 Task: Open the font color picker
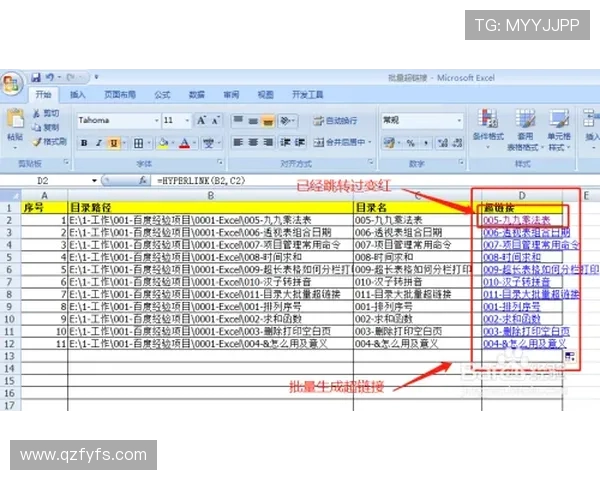tap(194, 143)
